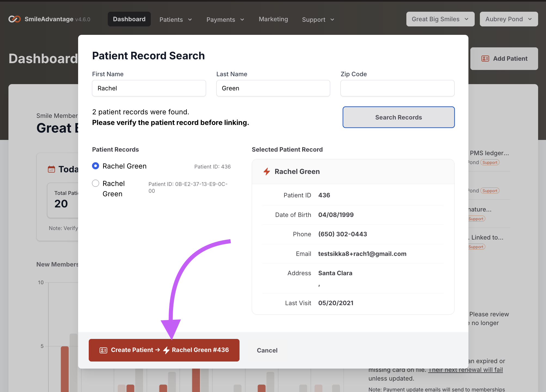The image size is (546, 392).
Task: Click the Zip Code input field
Action: coord(397,88)
